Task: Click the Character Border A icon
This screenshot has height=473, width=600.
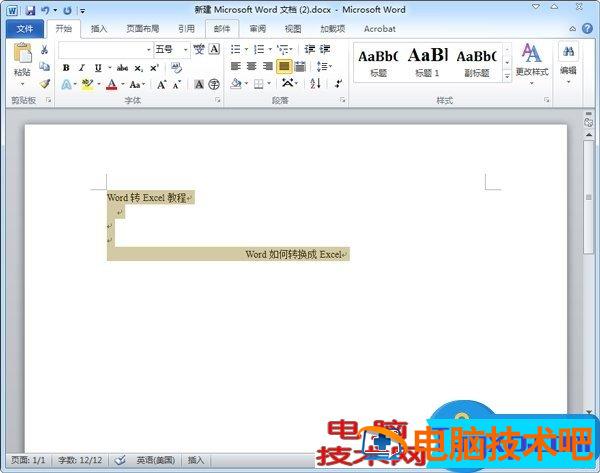Action: 214,49
